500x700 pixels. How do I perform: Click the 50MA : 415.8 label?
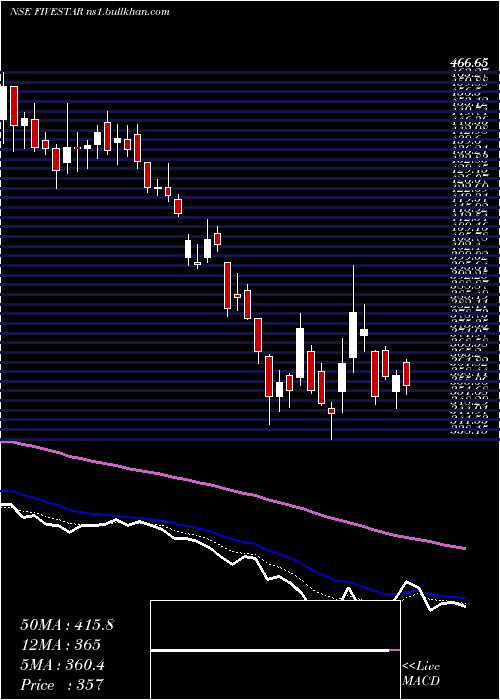pyautogui.click(x=67, y=625)
